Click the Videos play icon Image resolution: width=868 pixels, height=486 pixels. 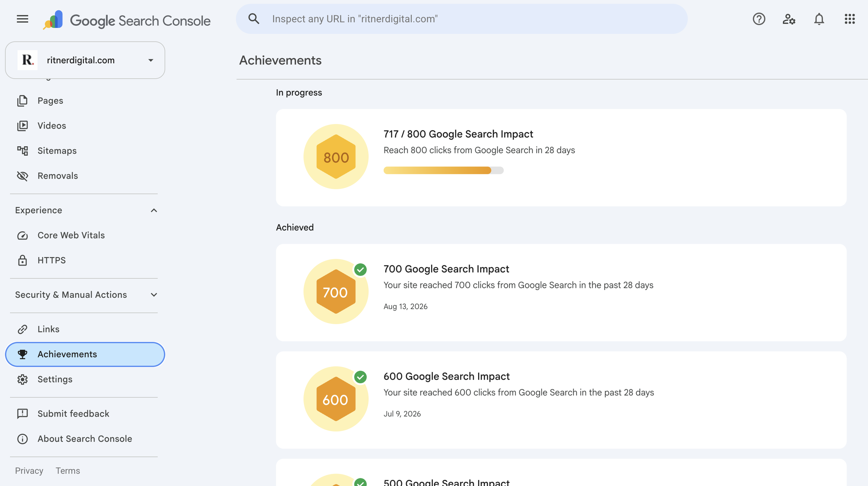point(23,125)
